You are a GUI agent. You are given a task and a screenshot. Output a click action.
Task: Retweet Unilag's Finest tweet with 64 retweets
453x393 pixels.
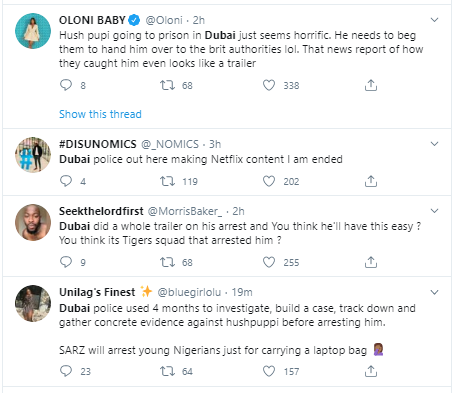point(167,371)
